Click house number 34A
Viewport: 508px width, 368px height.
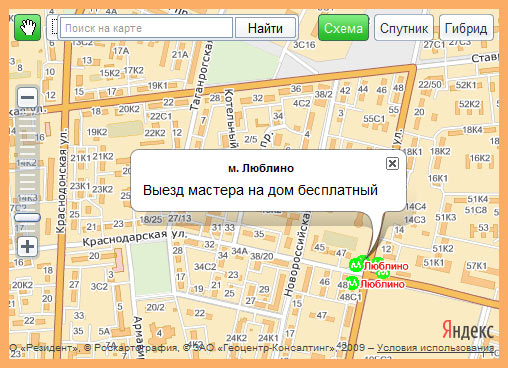pyautogui.click(x=240, y=251)
